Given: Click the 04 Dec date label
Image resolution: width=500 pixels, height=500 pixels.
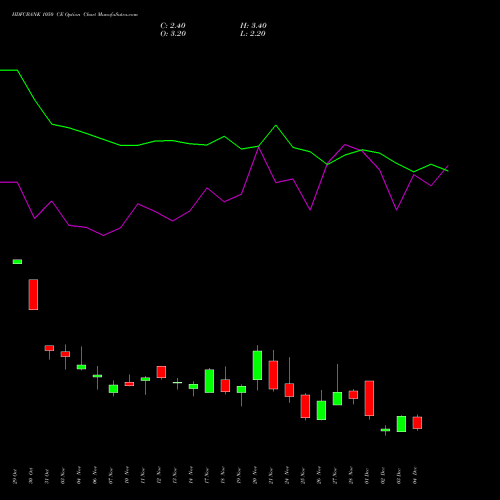Looking at the screenshot, I should 415,476.
